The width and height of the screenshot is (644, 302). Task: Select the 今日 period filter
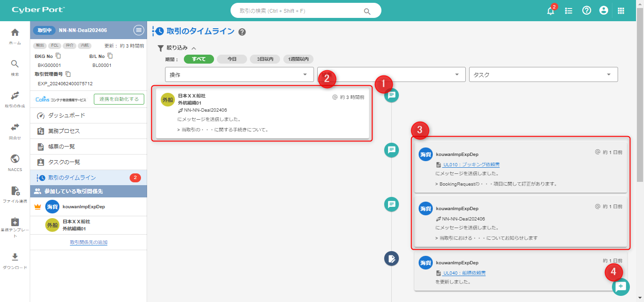pos(232,59)
